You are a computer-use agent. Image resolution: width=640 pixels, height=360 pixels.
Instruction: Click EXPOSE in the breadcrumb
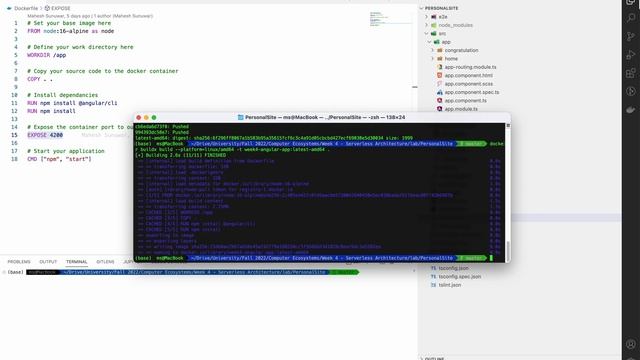click(60, 8)
